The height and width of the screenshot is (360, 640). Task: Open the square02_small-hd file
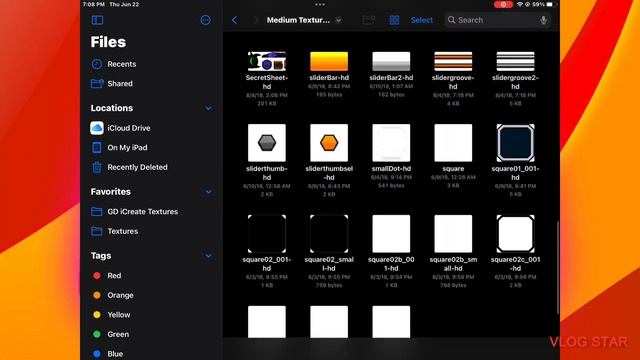coord(329,234)
